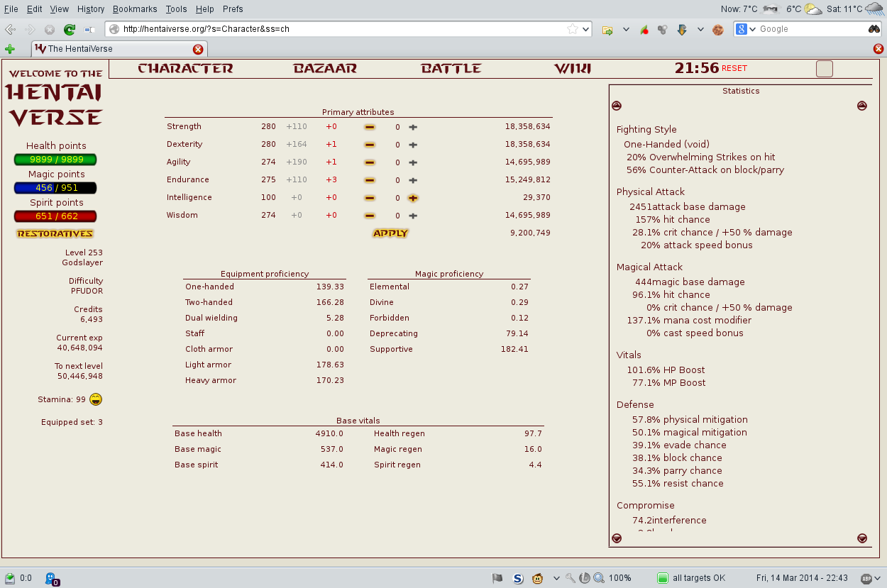The width and height of the screenshot is (887, 588).
Task: Bookmark this page with the star icon
Action: pyautogui.click(x=573, y=29)
